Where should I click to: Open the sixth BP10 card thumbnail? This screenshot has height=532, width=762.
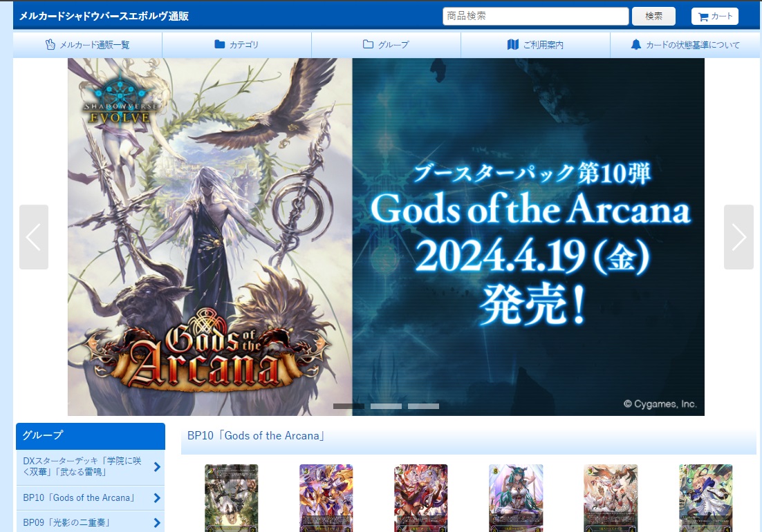coord(705,498)
